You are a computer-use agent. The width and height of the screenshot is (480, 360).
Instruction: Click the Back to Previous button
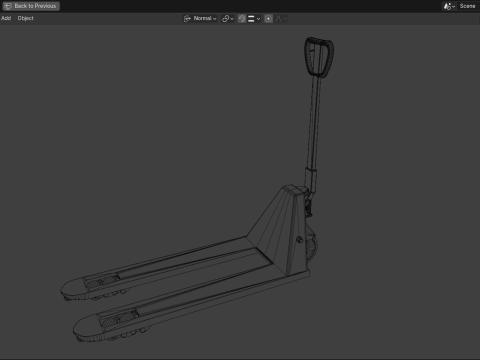[31, 6]
